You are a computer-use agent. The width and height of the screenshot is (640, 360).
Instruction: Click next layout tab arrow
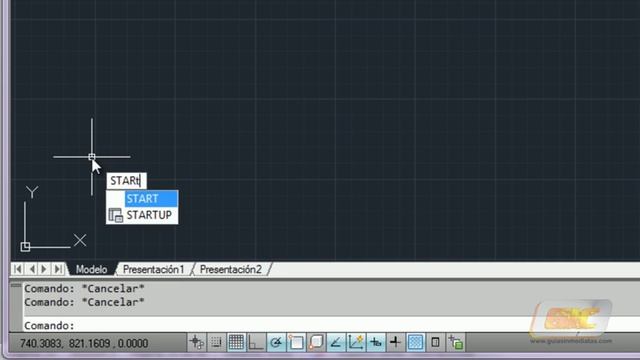[x=44, y=269]
